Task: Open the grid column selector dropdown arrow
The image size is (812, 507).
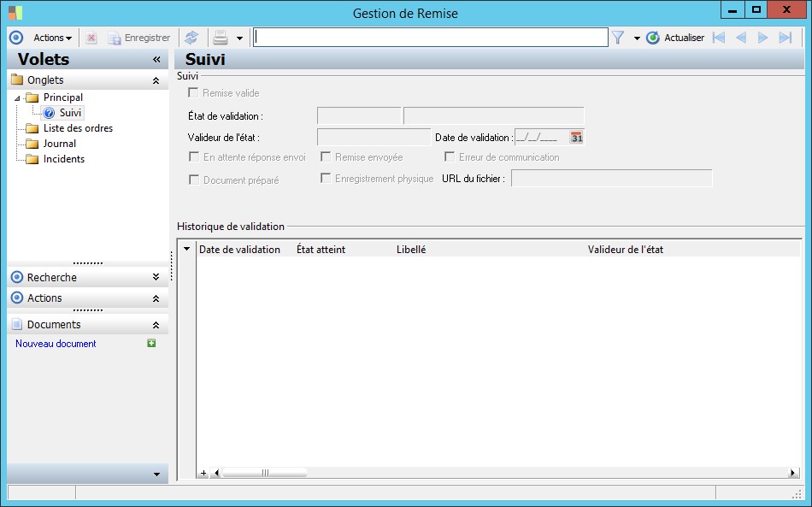Action: click(x=187, y=249)
